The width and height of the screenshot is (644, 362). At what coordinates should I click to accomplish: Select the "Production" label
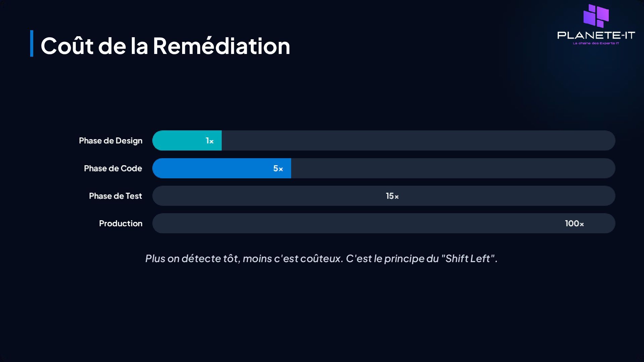(121, 223)
